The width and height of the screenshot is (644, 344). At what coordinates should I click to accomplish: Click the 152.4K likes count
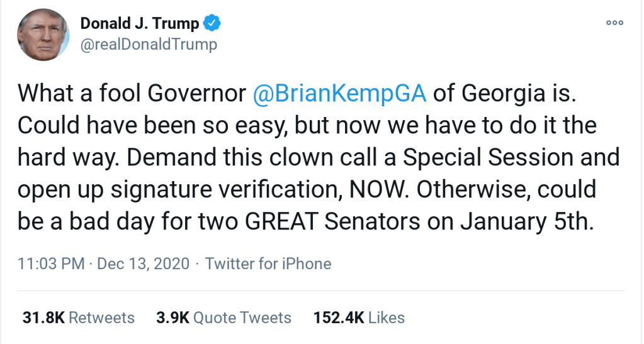[x=338, y=318]
